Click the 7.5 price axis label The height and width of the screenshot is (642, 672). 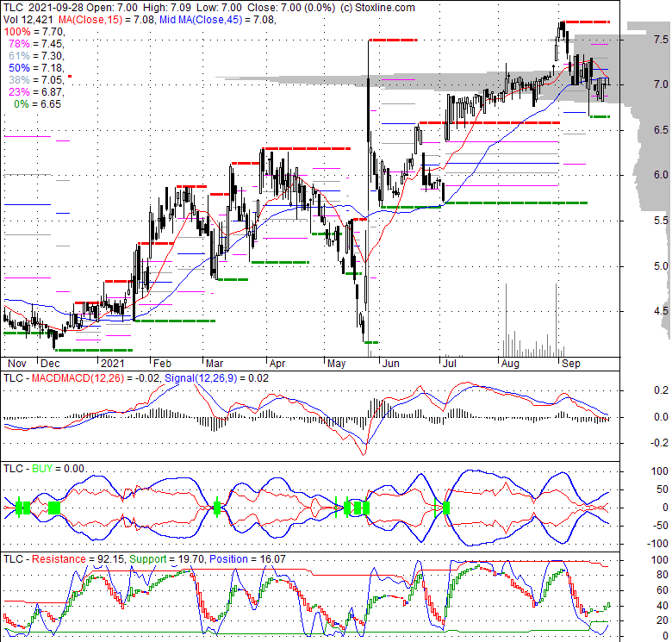(x=661, y=40)
